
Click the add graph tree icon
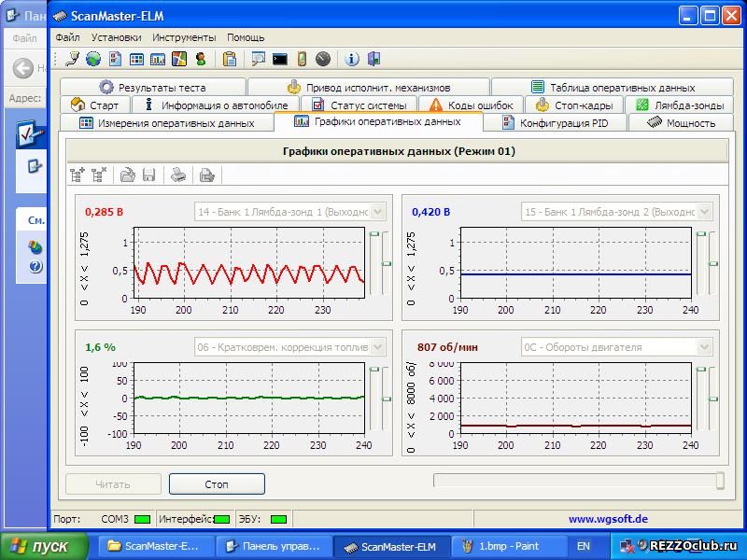pos(78,175)
